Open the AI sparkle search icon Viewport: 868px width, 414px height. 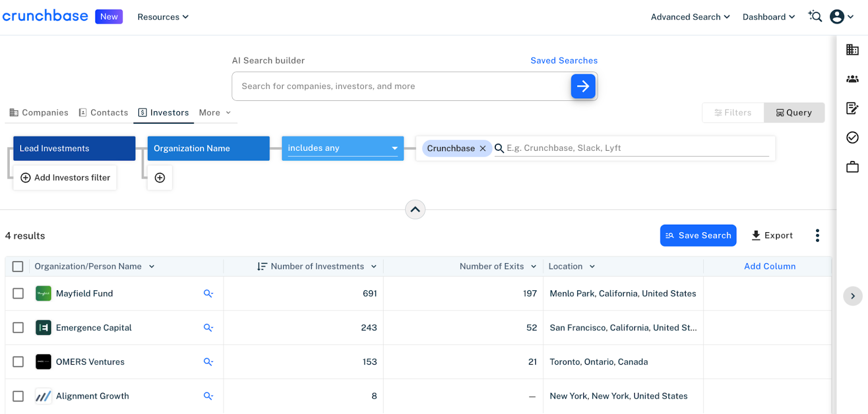click(815, 16)
